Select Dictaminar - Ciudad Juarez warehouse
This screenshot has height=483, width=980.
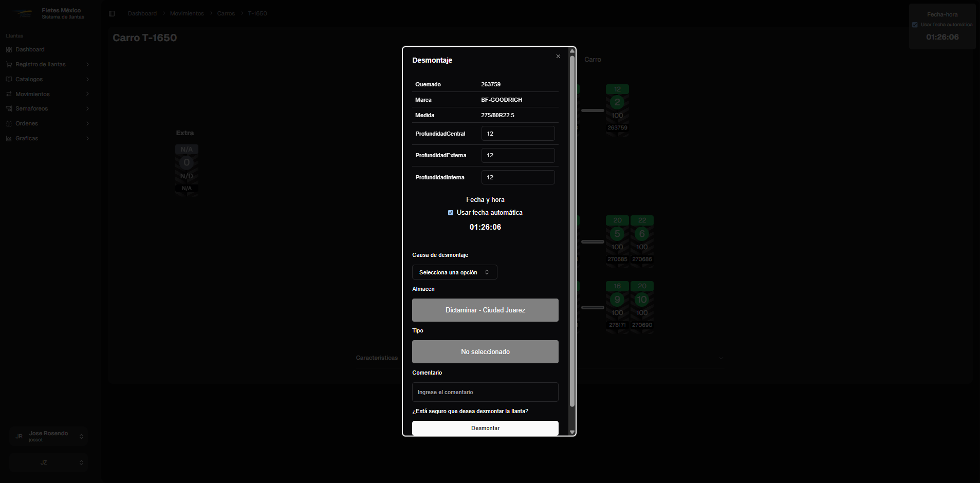point(485,310)
